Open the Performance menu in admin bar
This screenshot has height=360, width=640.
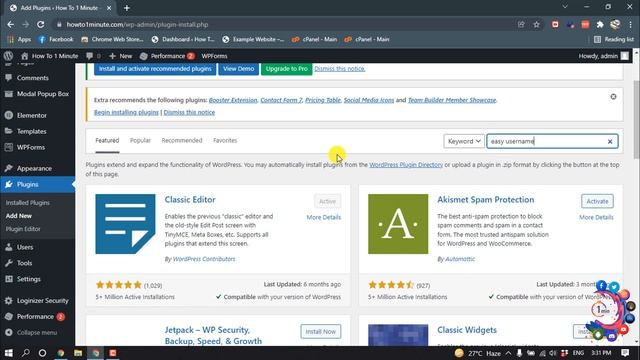click(167, 56)
